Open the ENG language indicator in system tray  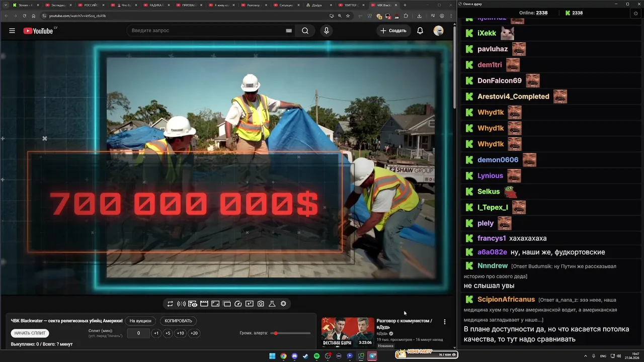[603, 356]
